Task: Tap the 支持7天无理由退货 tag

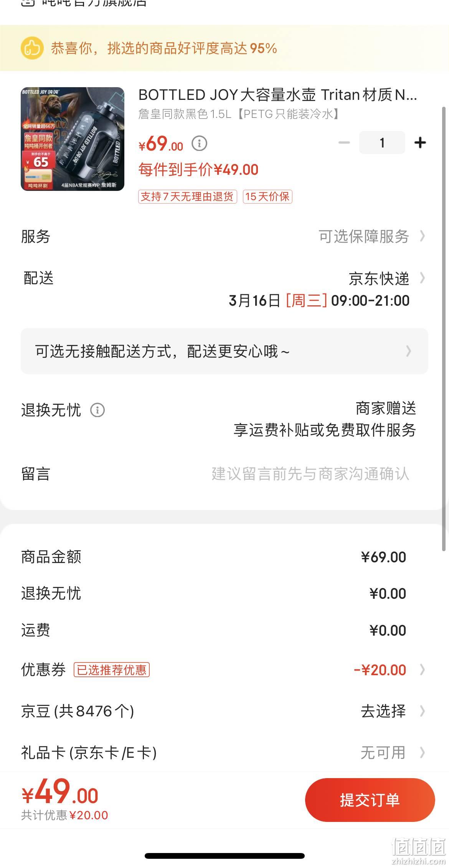Action: (187, 197)
